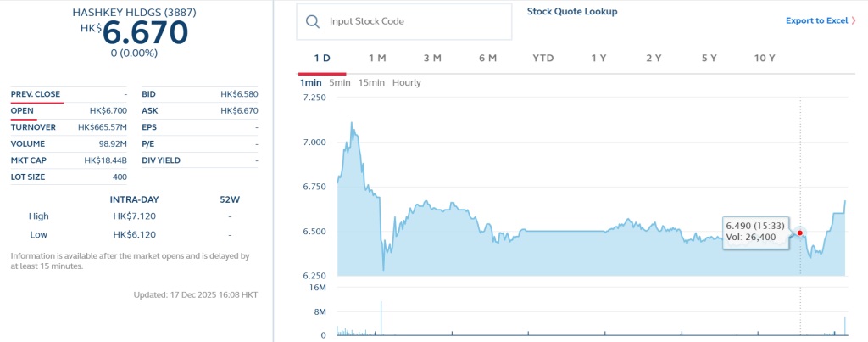Click the intra-day low HK$6.120
The width and height of the screenshot is (868, 342).
click(135, 234)
